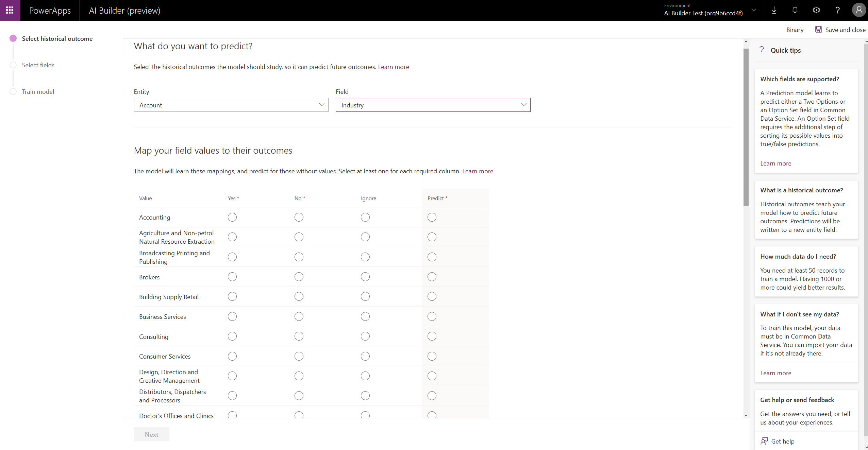Expand the Entity dropdown showing Account

tap(231, 105)
